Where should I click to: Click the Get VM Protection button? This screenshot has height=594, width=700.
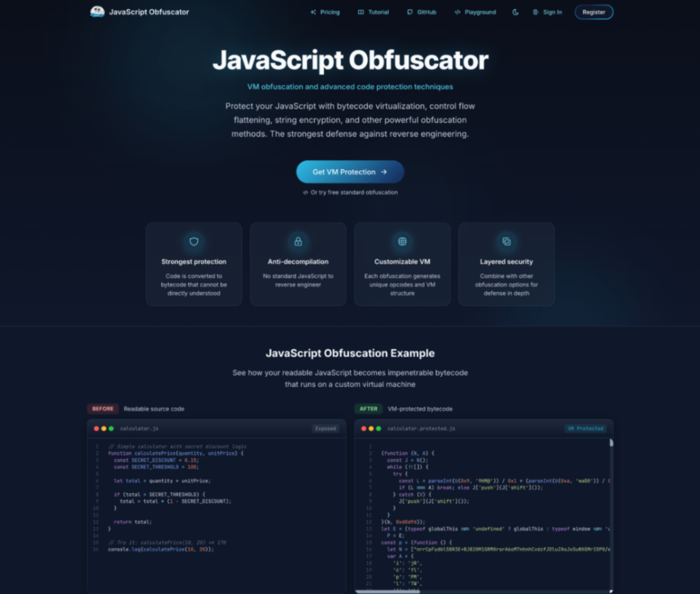(x=350, y=172)
